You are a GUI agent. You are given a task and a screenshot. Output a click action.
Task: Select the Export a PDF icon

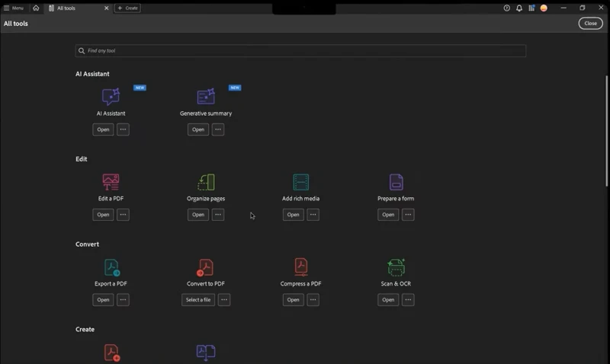pyautogui.click(x=111, y=267)
